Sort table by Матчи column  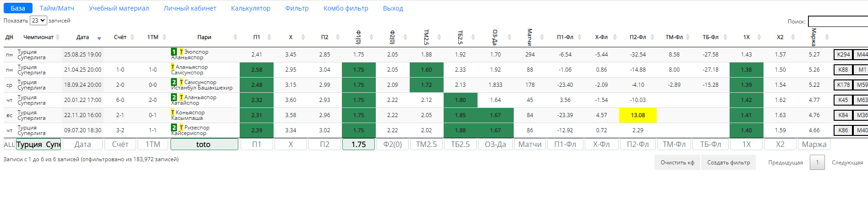[x=542, y=37]
